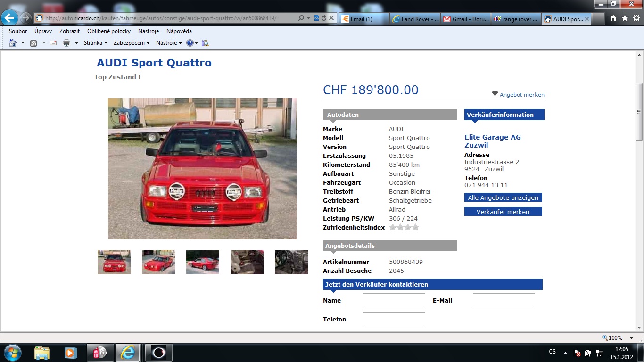Click the Print icon in command bar

coord(66,43)
